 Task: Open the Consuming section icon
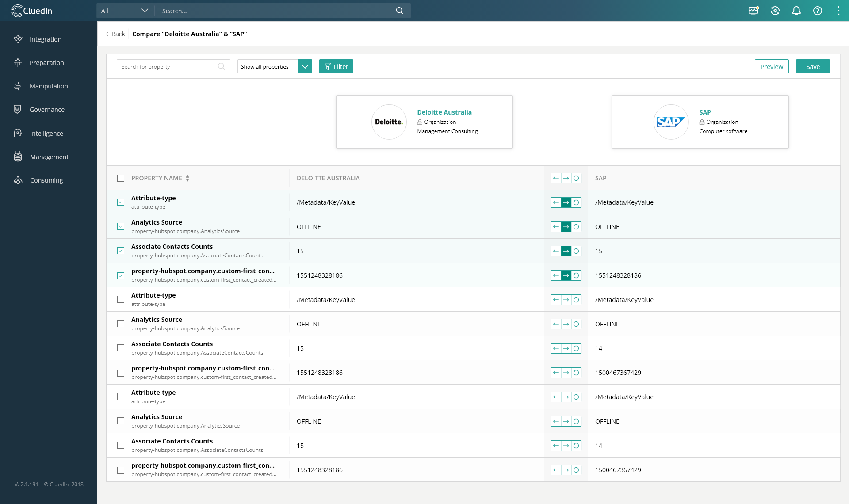pyautogui.click(x=18, y=180)
